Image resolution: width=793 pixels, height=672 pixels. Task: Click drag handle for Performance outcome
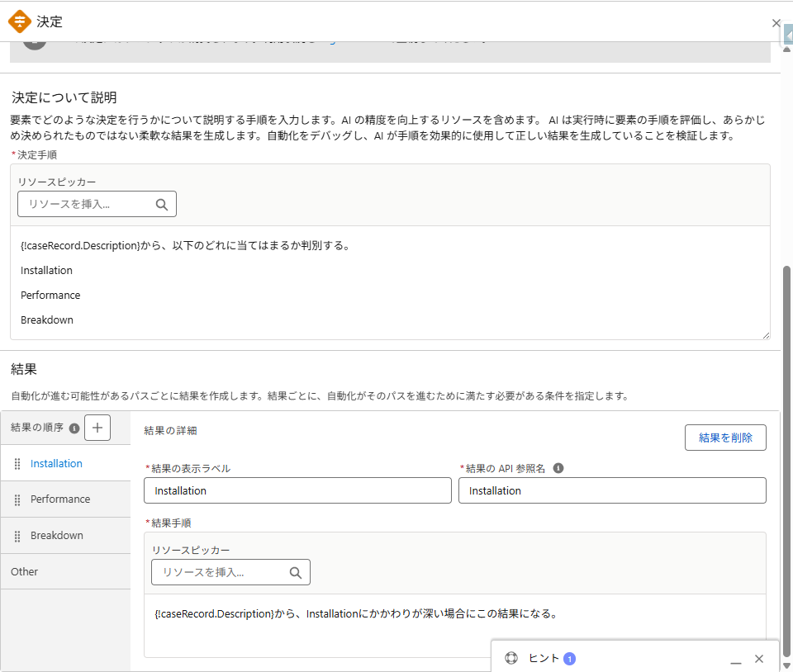click(17, 499)
